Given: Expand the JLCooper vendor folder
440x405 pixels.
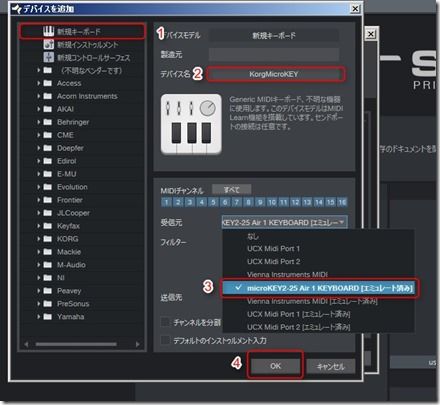Looking at the screenshot, I should 39,213.
